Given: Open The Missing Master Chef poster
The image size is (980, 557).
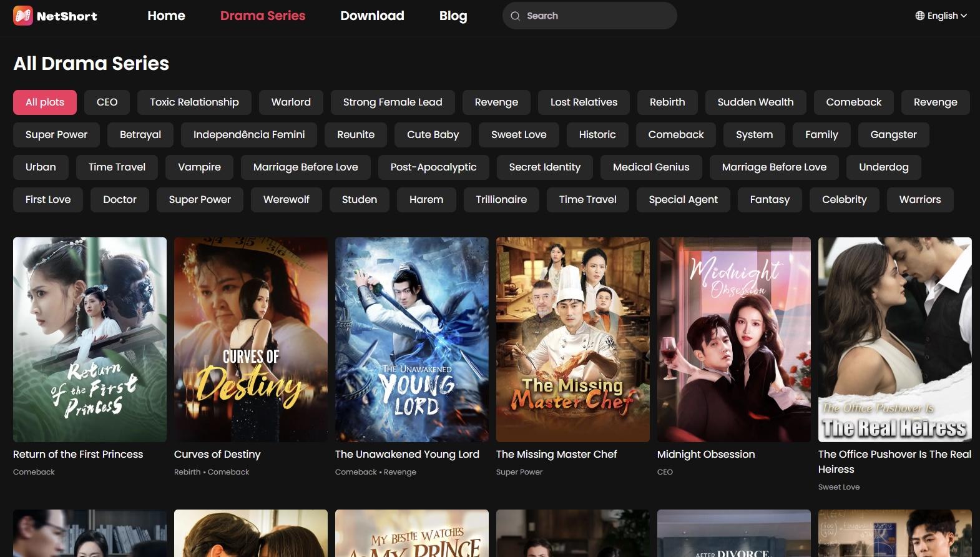Looking at the screenshot, I should point(573,340).
